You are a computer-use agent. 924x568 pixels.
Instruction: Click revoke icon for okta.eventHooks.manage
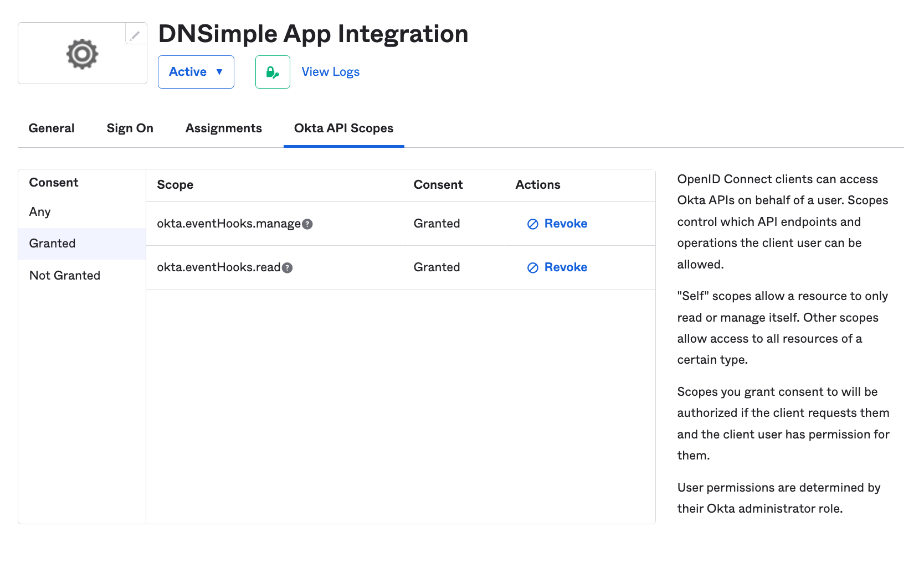click(533, 224)
